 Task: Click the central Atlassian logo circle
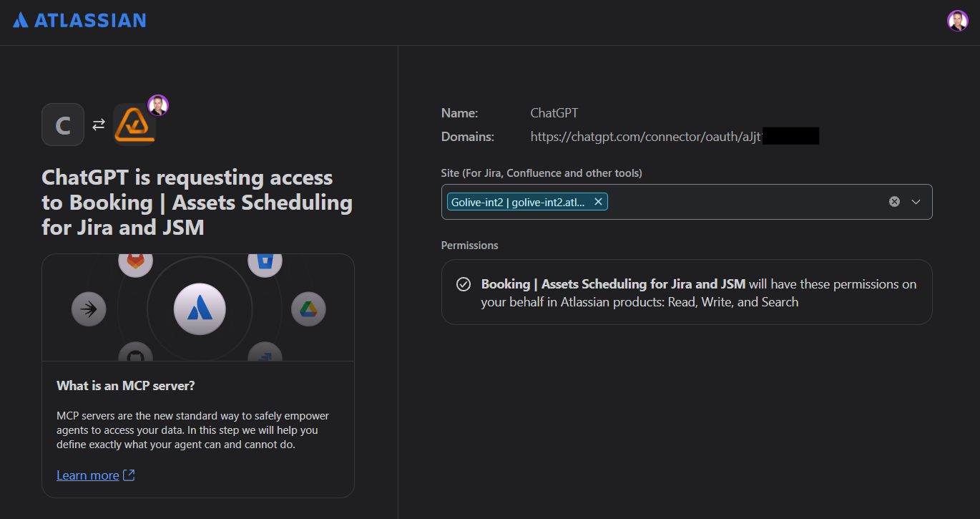coord(200,309)
